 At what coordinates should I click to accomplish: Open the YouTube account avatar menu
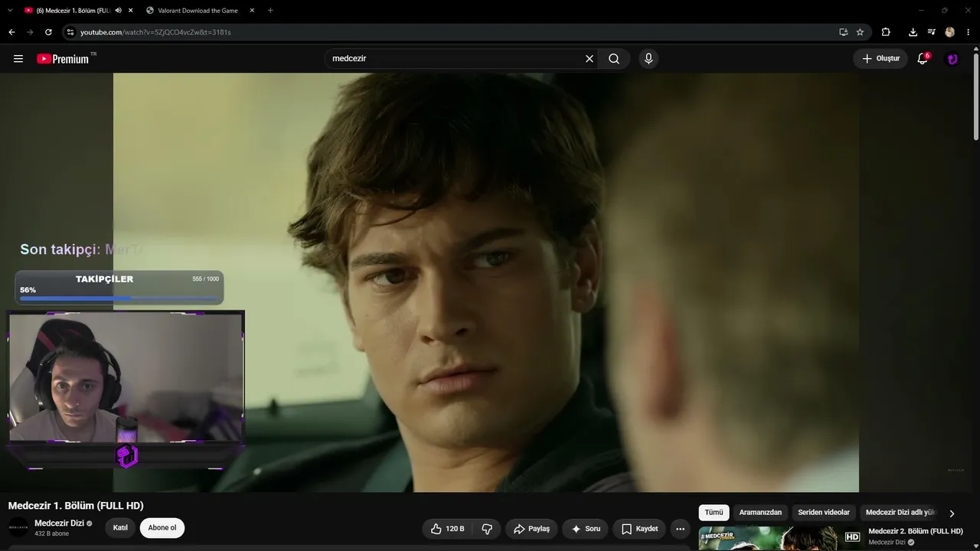[x=952, y=59]
